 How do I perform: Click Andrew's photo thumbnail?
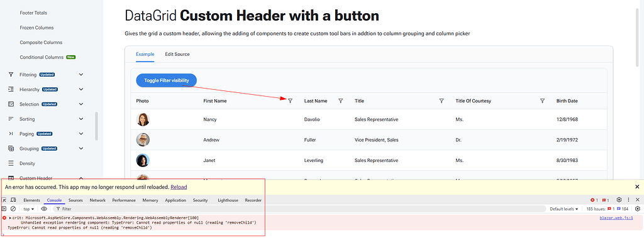click(x=143, y=140)
